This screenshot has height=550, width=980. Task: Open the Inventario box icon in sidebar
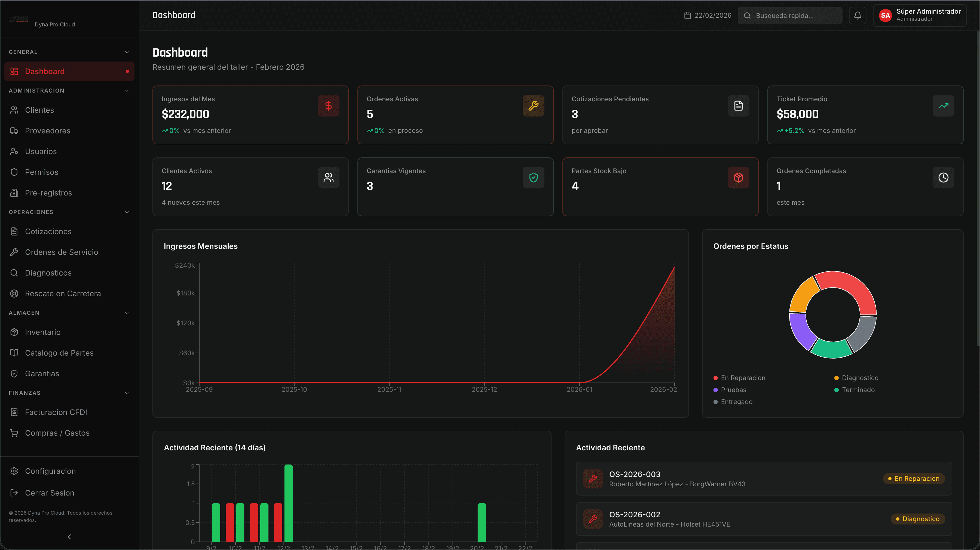[14, 332]
